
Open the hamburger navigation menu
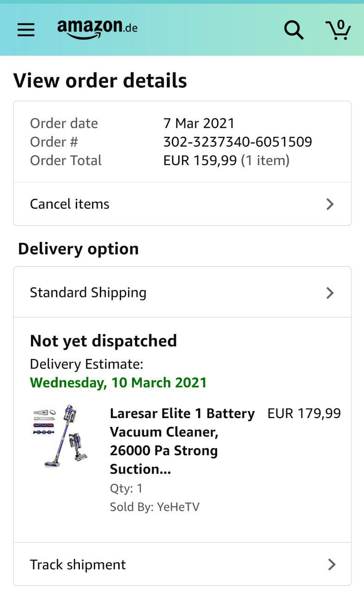click(x=26, y=30)
